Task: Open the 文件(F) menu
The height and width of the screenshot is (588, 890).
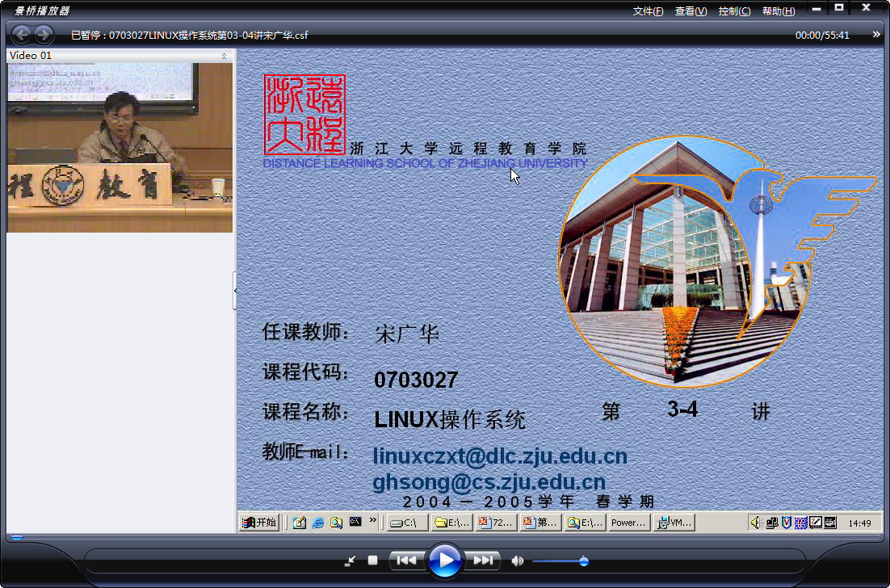Action: (649, 11)
